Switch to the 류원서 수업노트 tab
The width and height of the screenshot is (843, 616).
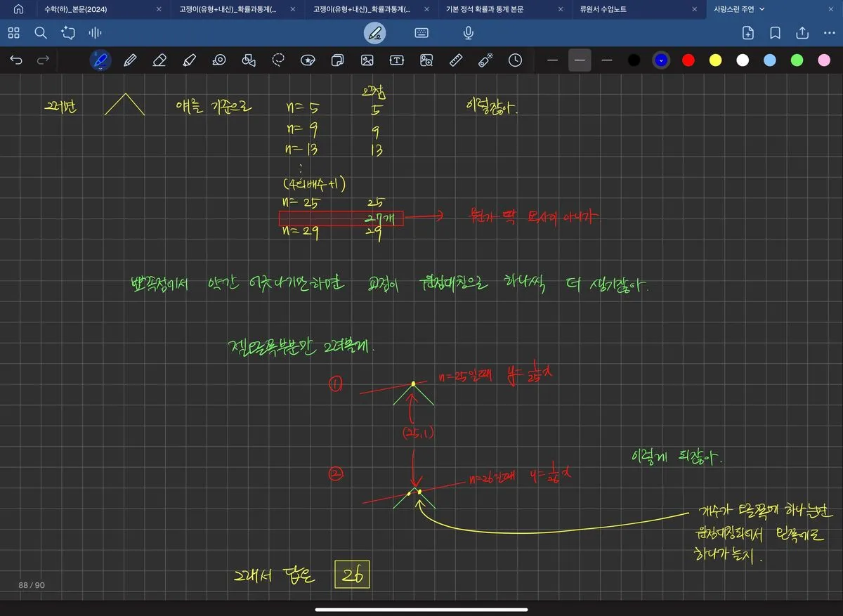tap(603, 9)
